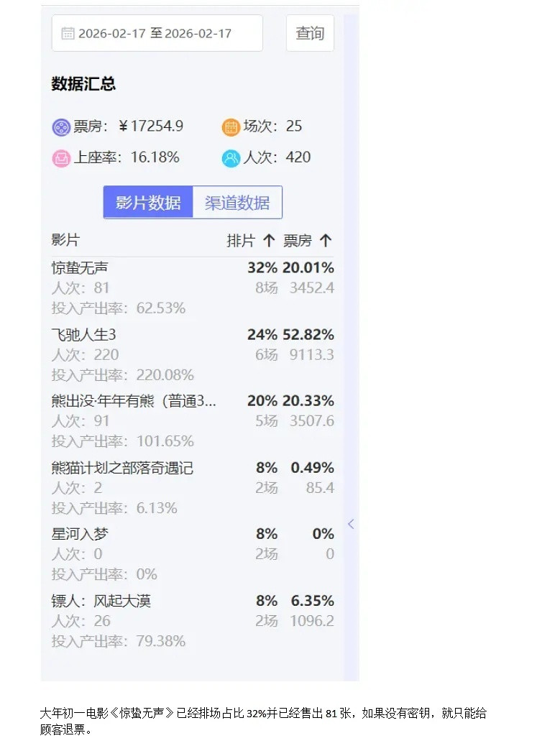560x751 pixels.
Task: Click the pink 上座率 attendance rate icon
Action: click(x=61, y=157)
